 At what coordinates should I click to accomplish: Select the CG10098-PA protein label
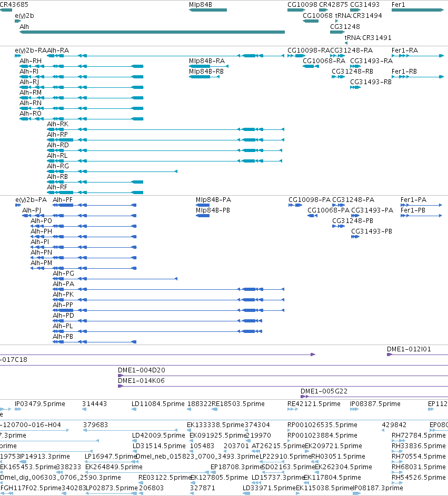coord(310,200)
